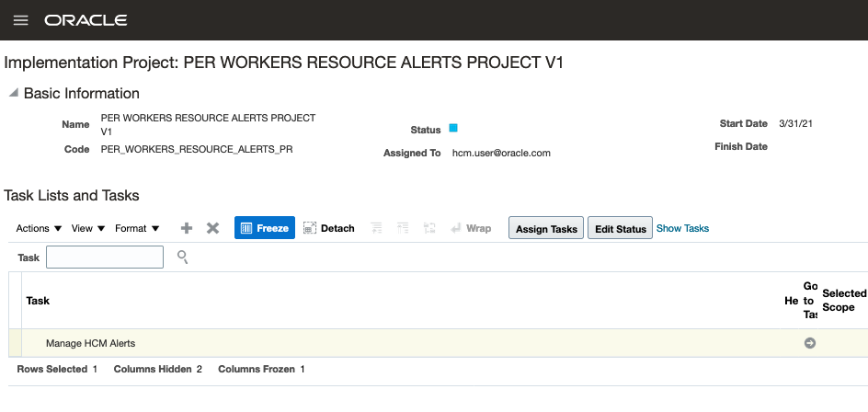868x412 pixels.
Task: Click the delete X icon
Action: click(212, 228)
